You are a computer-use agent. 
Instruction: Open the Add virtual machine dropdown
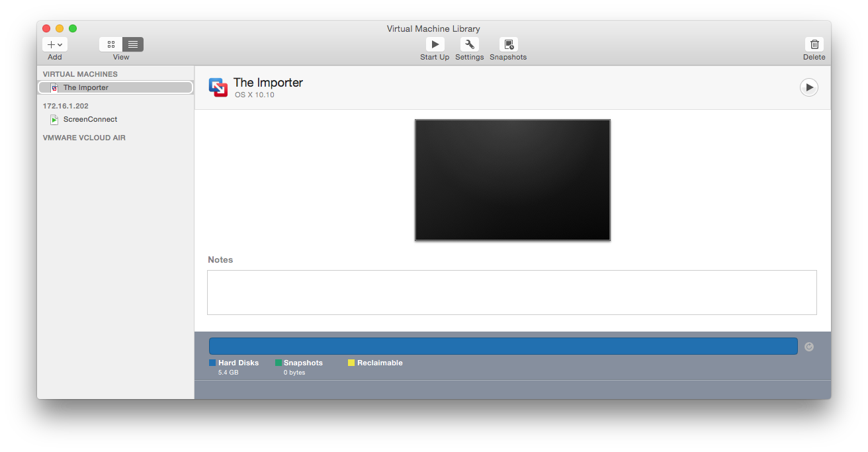55,44
